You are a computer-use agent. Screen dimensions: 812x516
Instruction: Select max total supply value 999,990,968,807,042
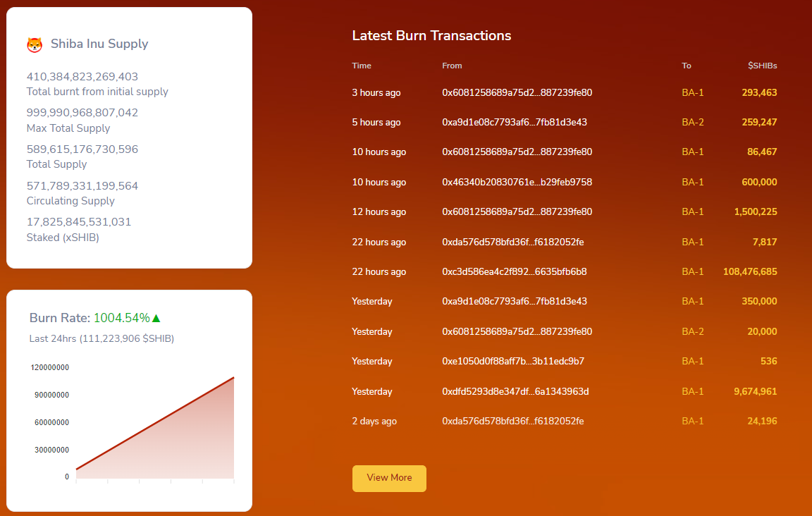tap(82, 113)
